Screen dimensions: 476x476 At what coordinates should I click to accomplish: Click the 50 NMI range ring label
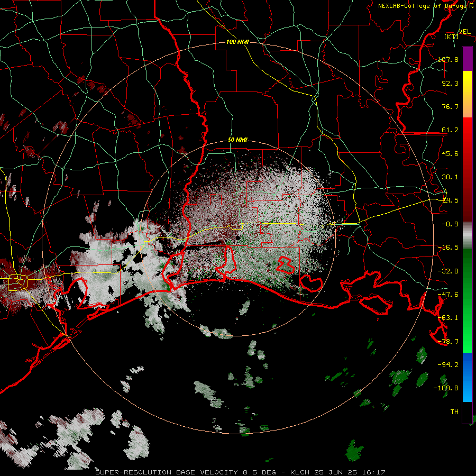[237, 140]
